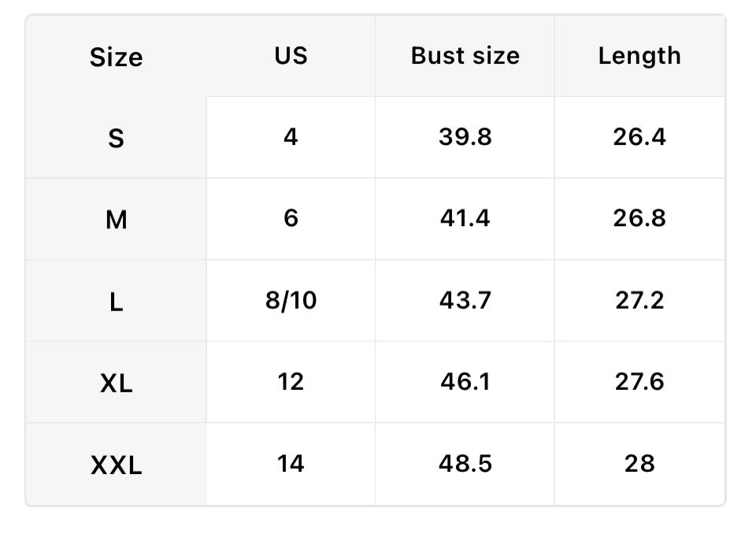The width and height of the screenshot is (756, 534).
Task: Select the 41.4 bust size value
Action: [x=465, y=218]
